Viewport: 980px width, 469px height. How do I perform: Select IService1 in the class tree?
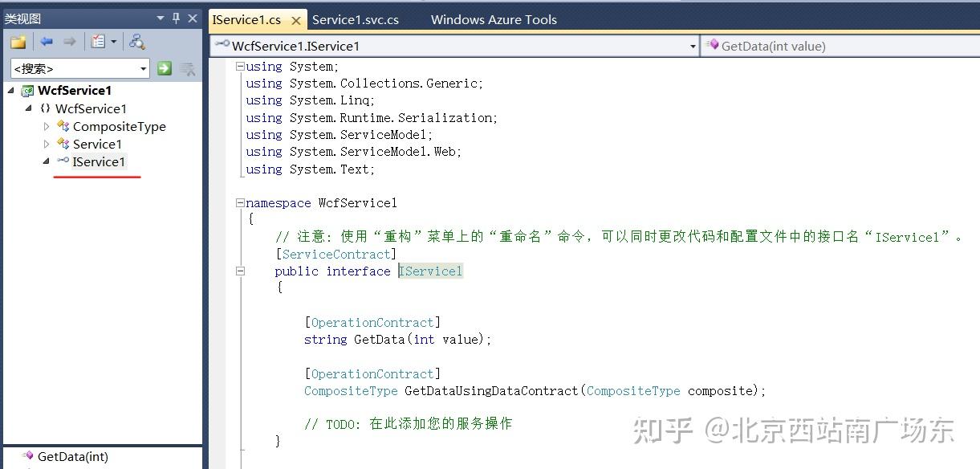click(x=99, y=161)
